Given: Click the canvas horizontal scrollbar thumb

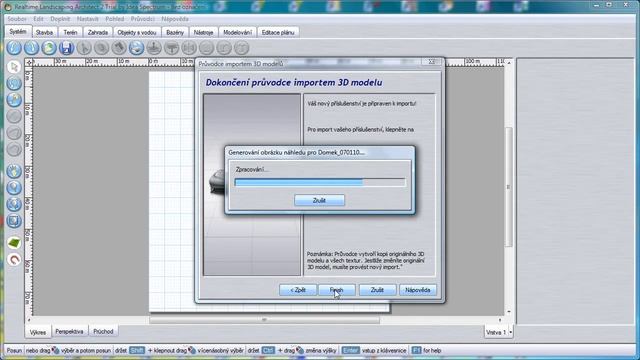Looking at the screenshot, I should tap(264, 320).
